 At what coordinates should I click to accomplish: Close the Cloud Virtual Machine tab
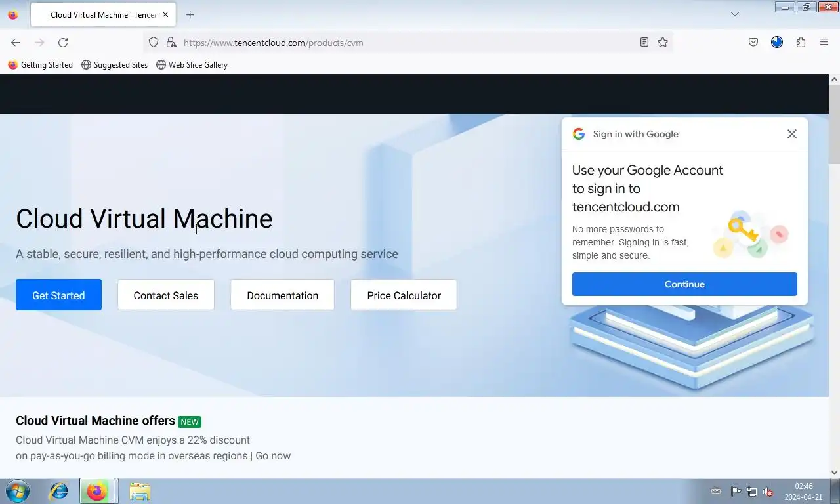click(x=165, y=14)
